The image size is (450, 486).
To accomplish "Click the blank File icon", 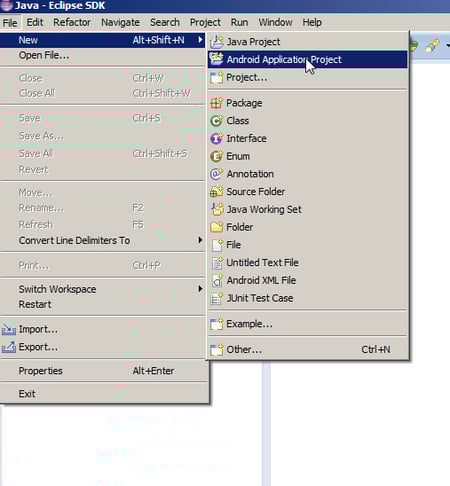I will pos(217,245).
